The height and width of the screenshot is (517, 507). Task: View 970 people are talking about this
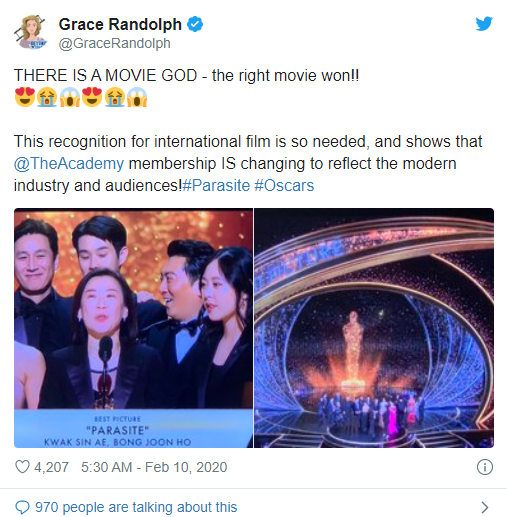[136, 507]
